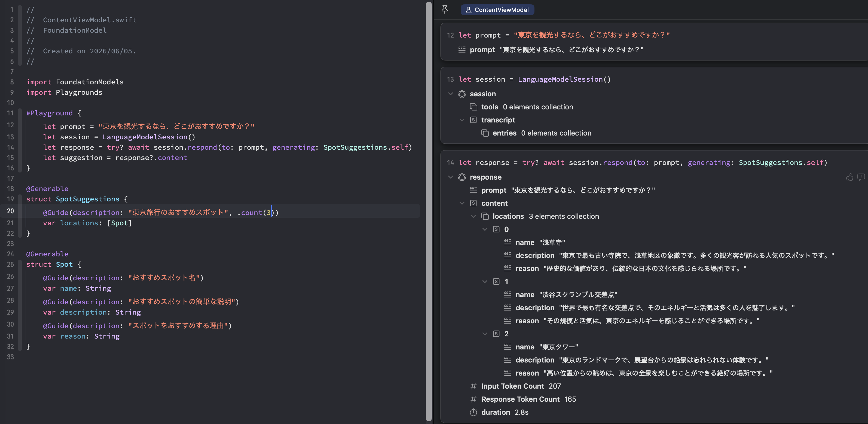Viewport: 868px width, 424px height.
Task: Click string icon of line 12 prompt result
Action: pos(462,50)
